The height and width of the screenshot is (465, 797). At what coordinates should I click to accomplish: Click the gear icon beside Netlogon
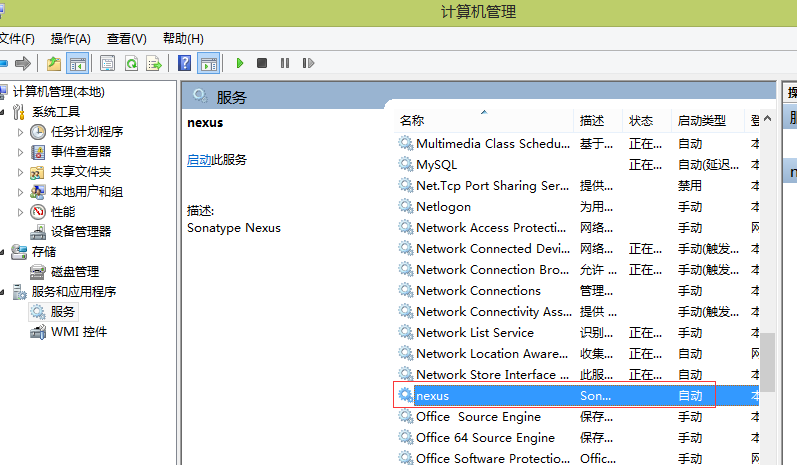click(405, 207)
